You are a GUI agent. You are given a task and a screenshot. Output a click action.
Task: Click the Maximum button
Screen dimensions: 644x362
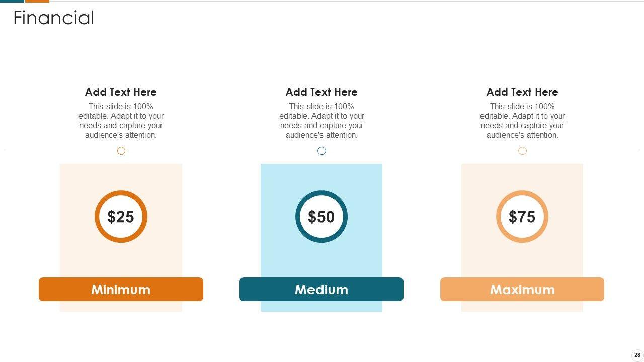522,289
